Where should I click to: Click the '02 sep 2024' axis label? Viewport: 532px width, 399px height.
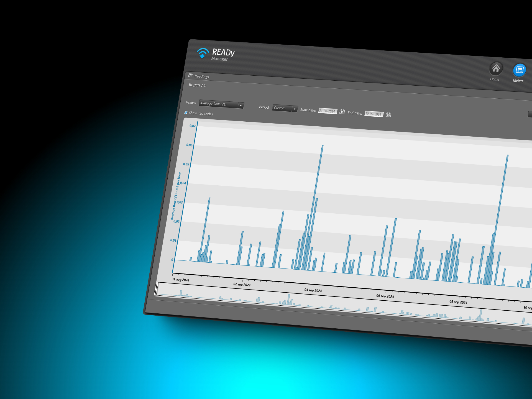coord(242,285)
